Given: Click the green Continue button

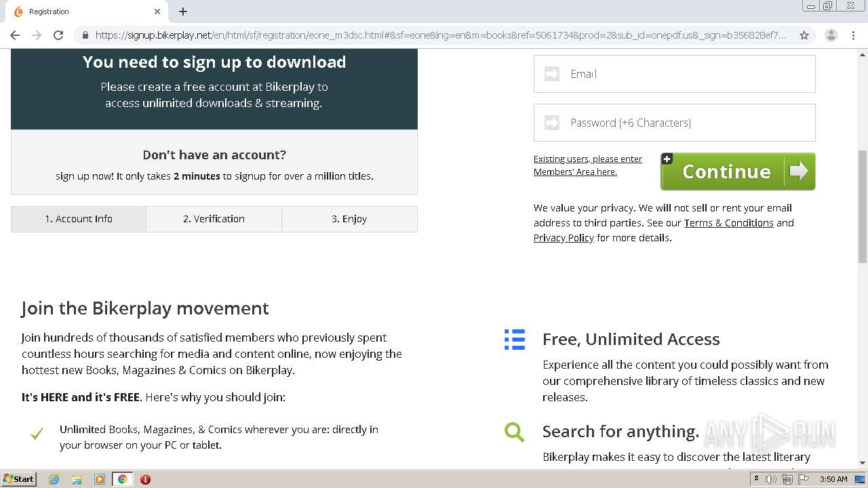Looking at the screenshot, I should 738,171.
